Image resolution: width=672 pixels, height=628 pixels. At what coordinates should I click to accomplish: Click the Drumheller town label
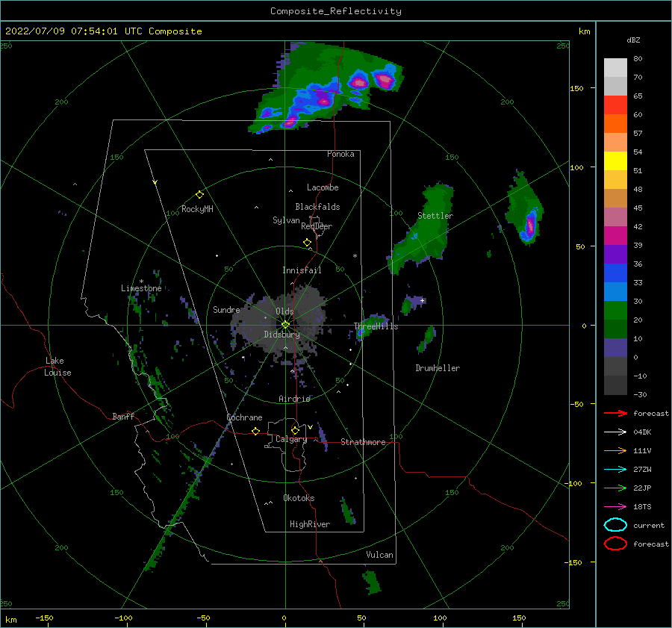(x=438, y=368)
